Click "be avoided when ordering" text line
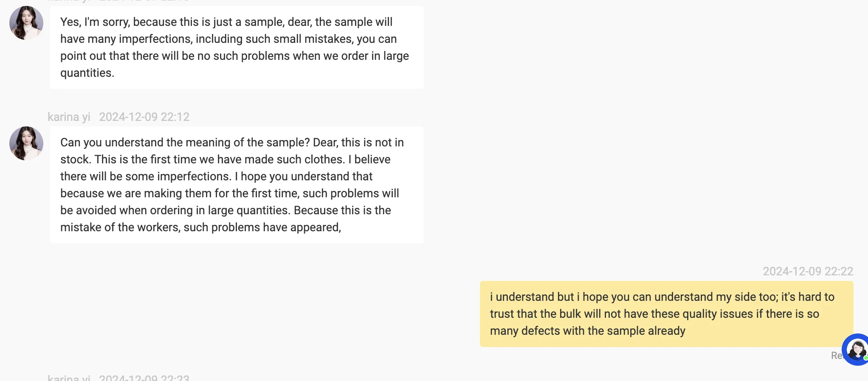The image size is (868, 381). (225, 210)
